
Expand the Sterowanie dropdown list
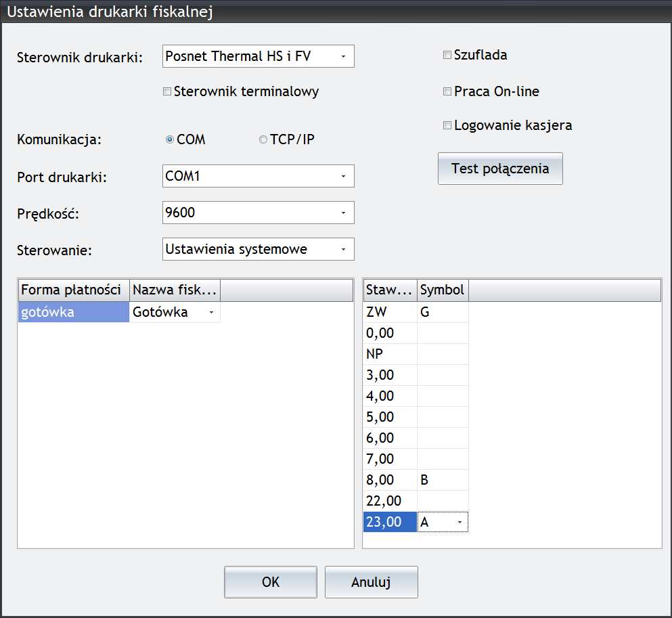click(259, 249)
